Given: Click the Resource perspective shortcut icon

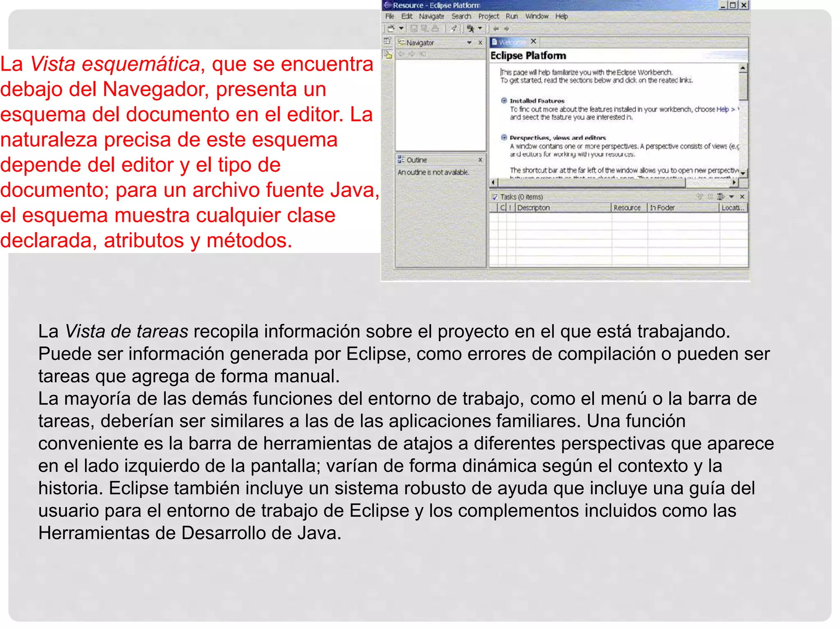Looking at the screenshot, I should click(x=388, y=55).
